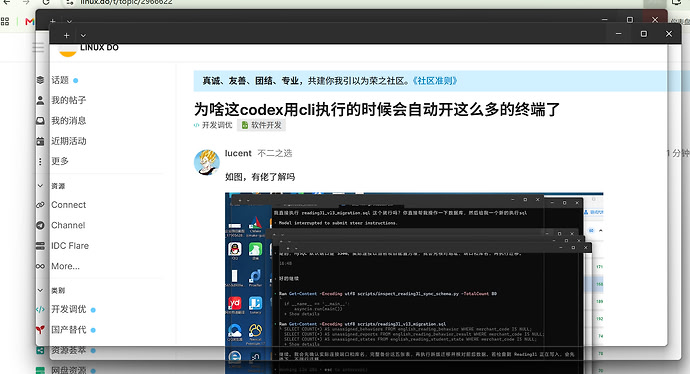Open Channel in sidebar

point(68,225)
